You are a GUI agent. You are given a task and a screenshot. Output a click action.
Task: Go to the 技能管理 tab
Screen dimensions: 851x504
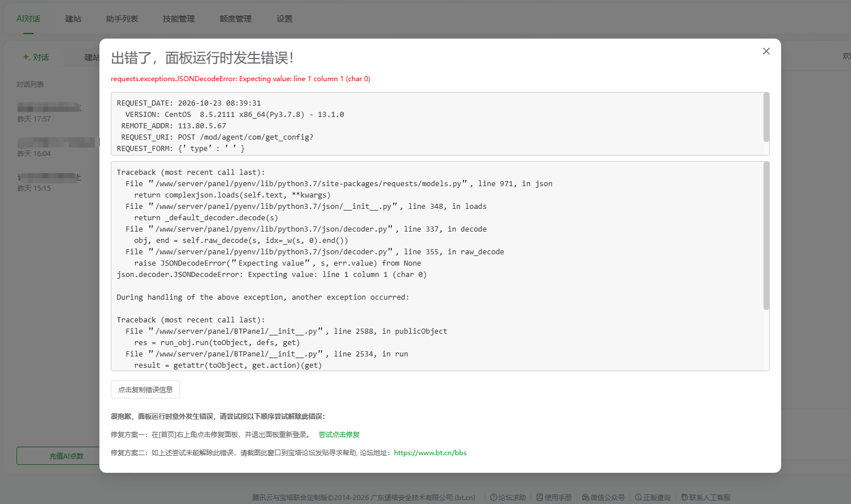pos(179,19)
